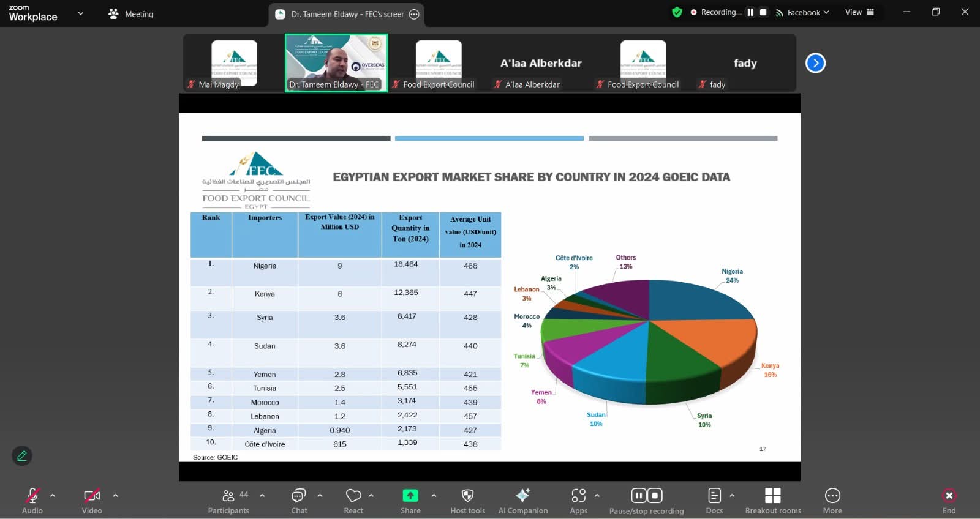Image resolution: width=980 pixels, height=519 pixels.
Task: Expand the audio options arrow
Action: point(53,495)
